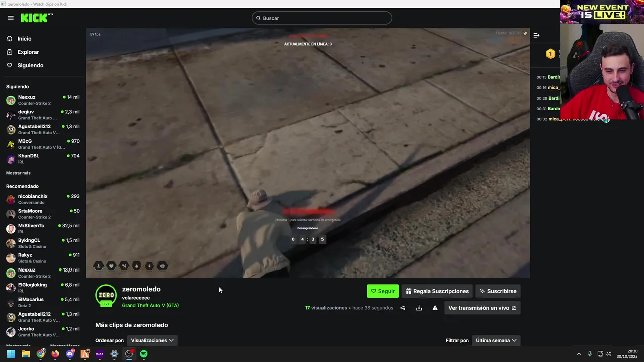Image resolution: width=644 pixels, height=362 pixels.
Task: Open orange app icon after Discord
Action: 85,354
